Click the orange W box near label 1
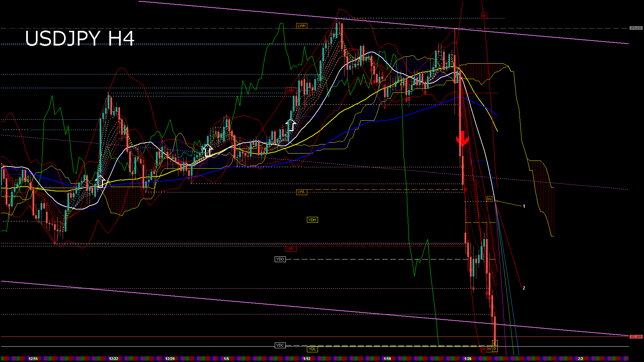 [x=489, y=199]
